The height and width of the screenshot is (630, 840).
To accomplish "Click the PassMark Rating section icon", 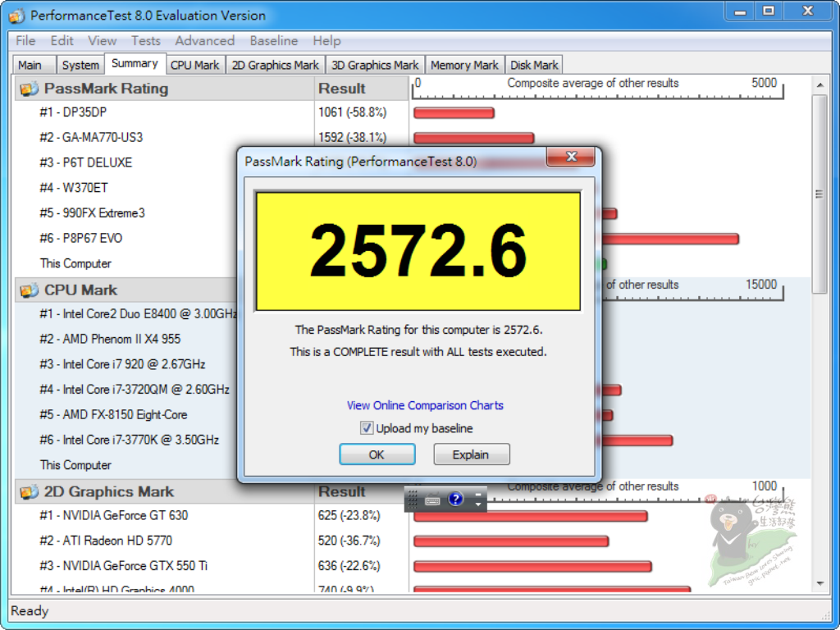I will (x=30, y=89).
